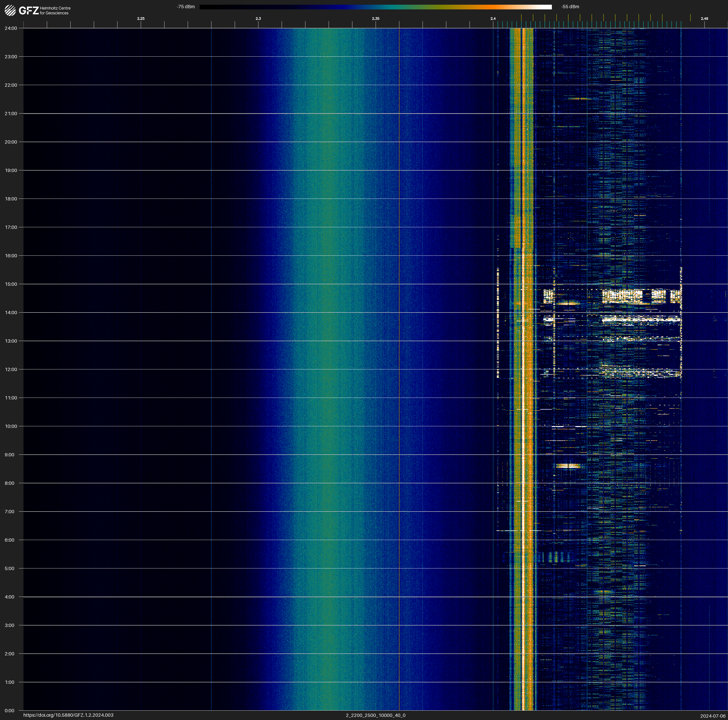
Task: Click the dBm color scale gradient bar
Action: (x=375, y=7)
